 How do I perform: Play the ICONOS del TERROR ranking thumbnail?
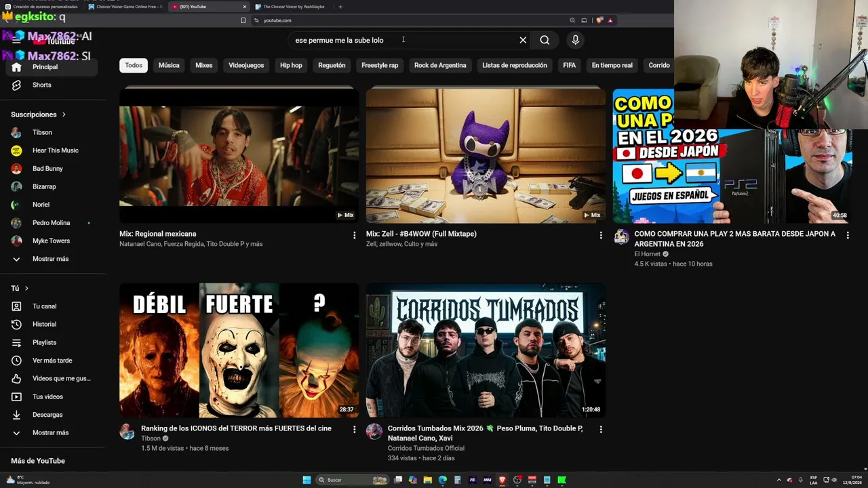pos(239,350)
